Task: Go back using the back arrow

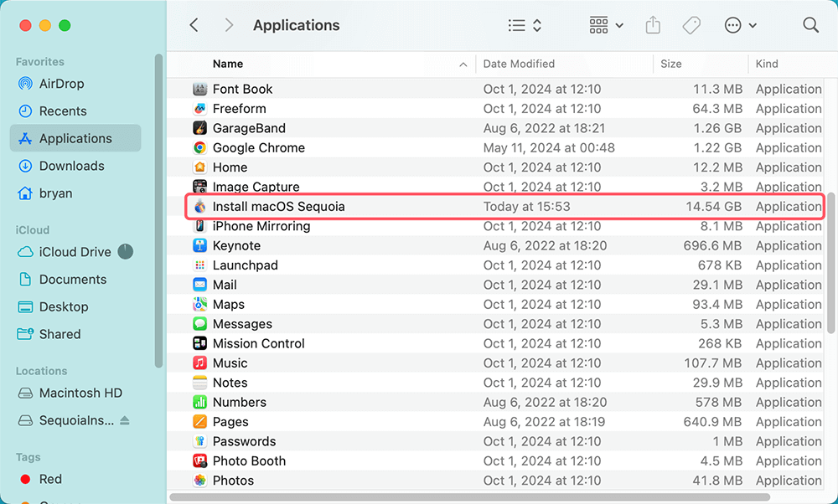Action: (194, 24)
